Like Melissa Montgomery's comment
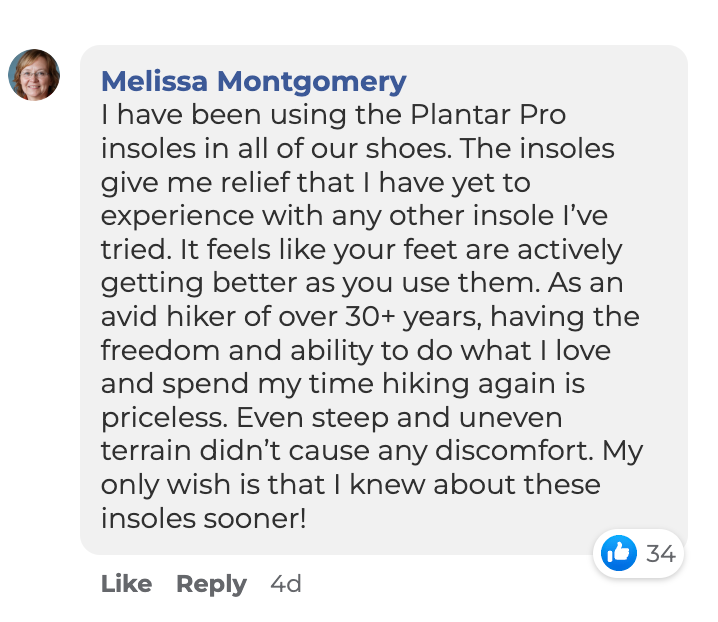This screenshot has height=622, width=718. tap(126, 584)
